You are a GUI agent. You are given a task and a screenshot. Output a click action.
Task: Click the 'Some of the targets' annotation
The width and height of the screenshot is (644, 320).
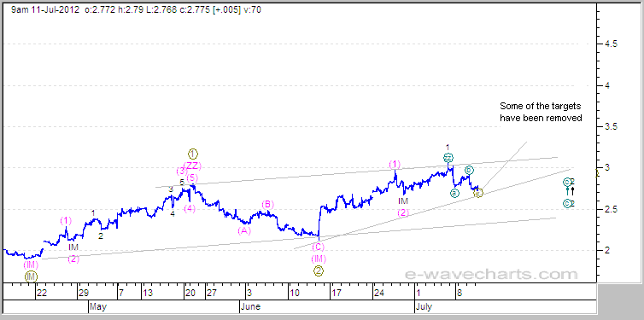541,107
